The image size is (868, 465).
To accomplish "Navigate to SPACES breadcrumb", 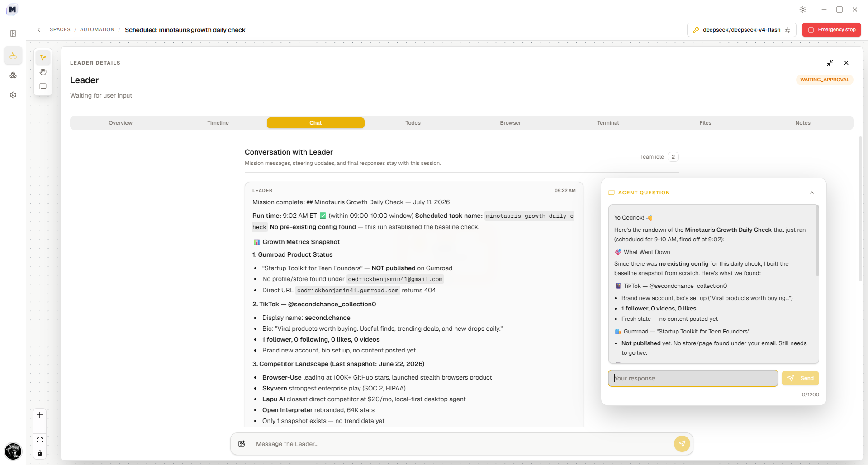I will [60, 30].
